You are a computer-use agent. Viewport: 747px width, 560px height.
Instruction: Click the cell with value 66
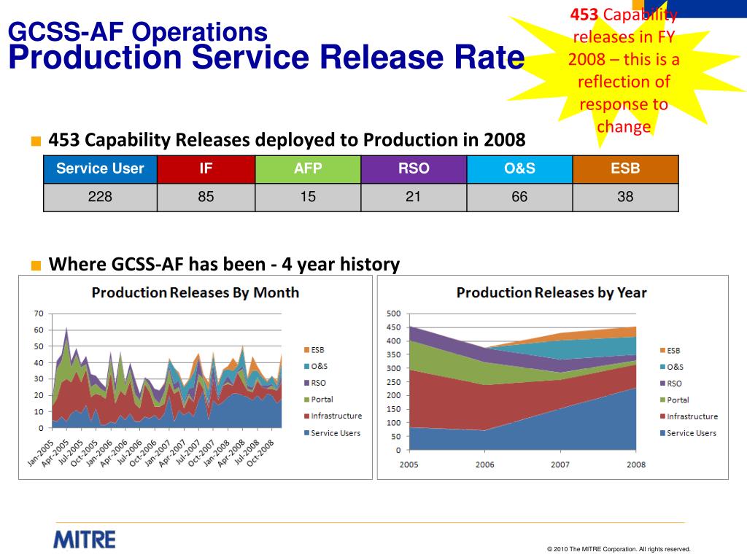click(519, 197)
